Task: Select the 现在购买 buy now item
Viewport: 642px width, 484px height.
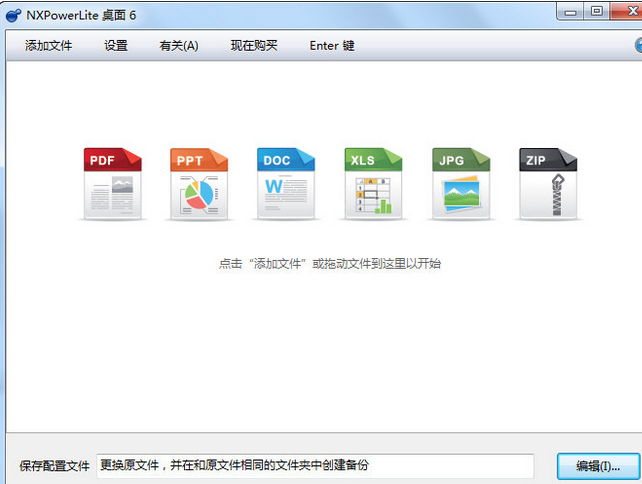Action: pos(254,45)
